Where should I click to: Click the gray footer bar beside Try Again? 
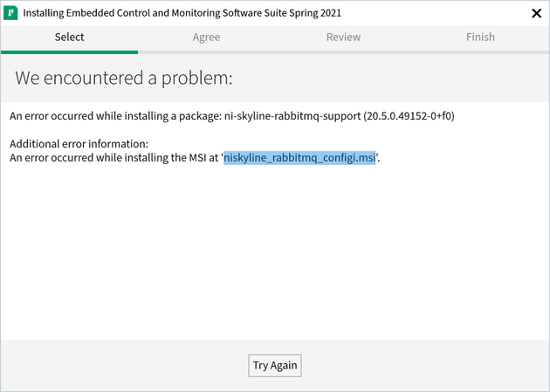419,366
